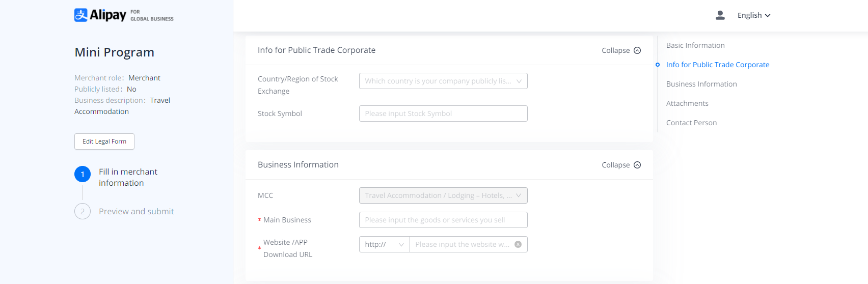
Task: Open the English language dropdown
Action: (753, 15)
